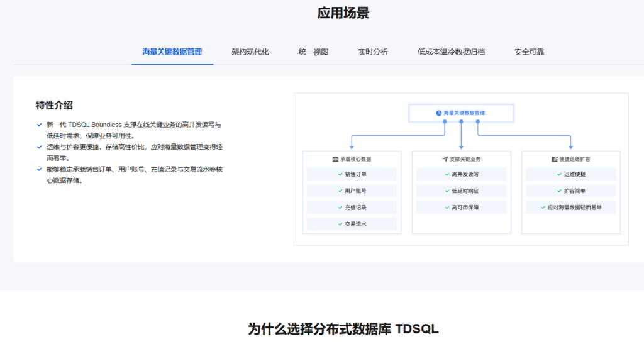Image resolution: width=644 pixels, height=344 pixels.
Task: Click the 低延时响应 item in diagram
Action: pos(461,191)
